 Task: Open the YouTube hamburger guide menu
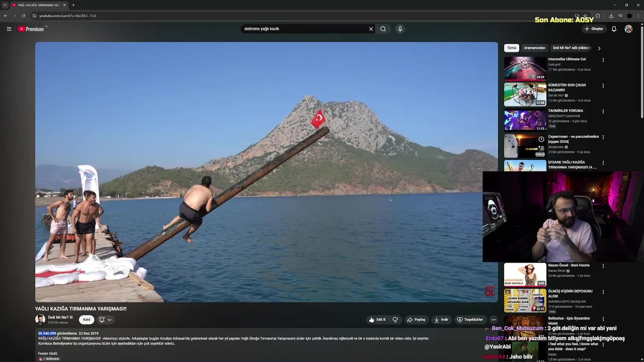9,29
